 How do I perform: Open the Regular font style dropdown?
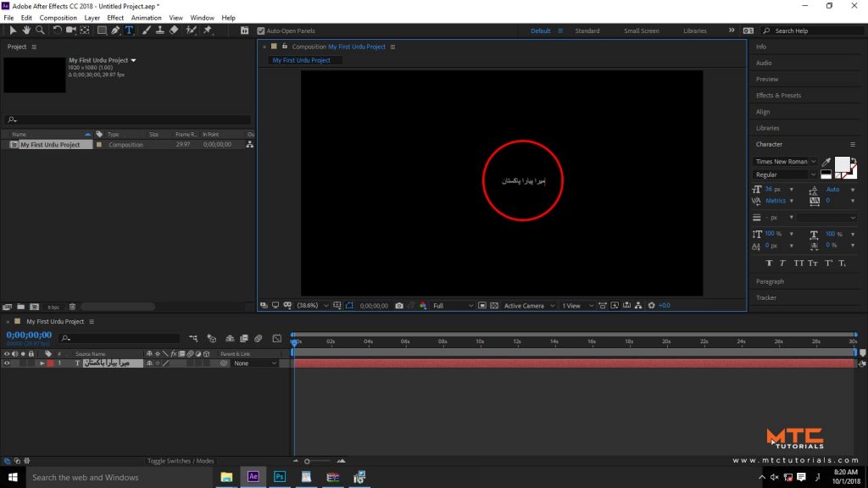(785, 175)
